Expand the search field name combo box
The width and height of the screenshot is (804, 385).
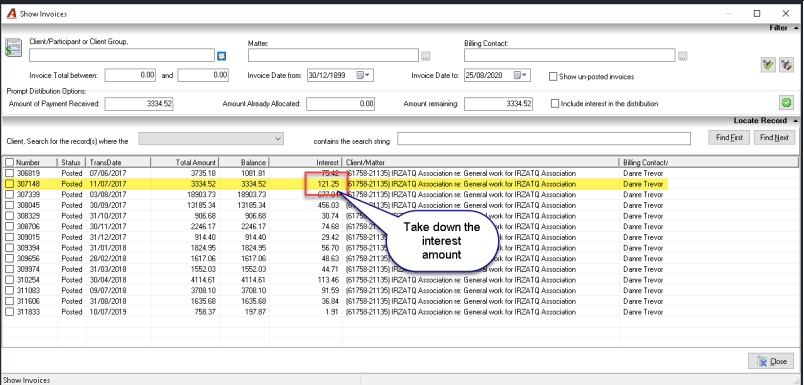click(x=278, y=138)
